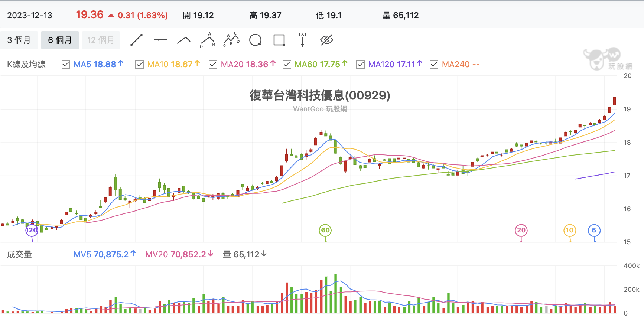644x320 pixels.
Task: Toggle the MA120 moving average checkbox
Action: (x=360, y=65)
